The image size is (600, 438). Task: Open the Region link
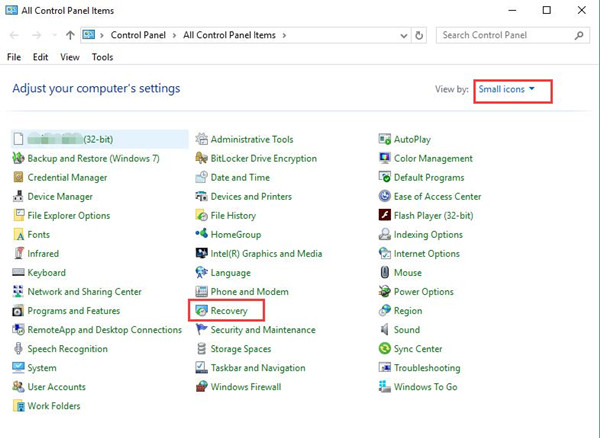point(408,311)
